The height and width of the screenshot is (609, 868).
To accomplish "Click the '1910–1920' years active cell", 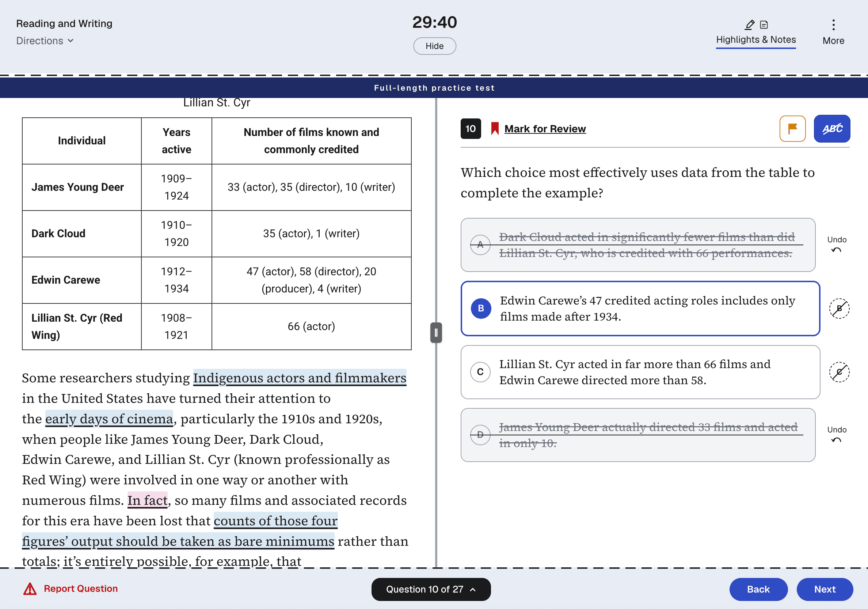I will tap(176, 234).
